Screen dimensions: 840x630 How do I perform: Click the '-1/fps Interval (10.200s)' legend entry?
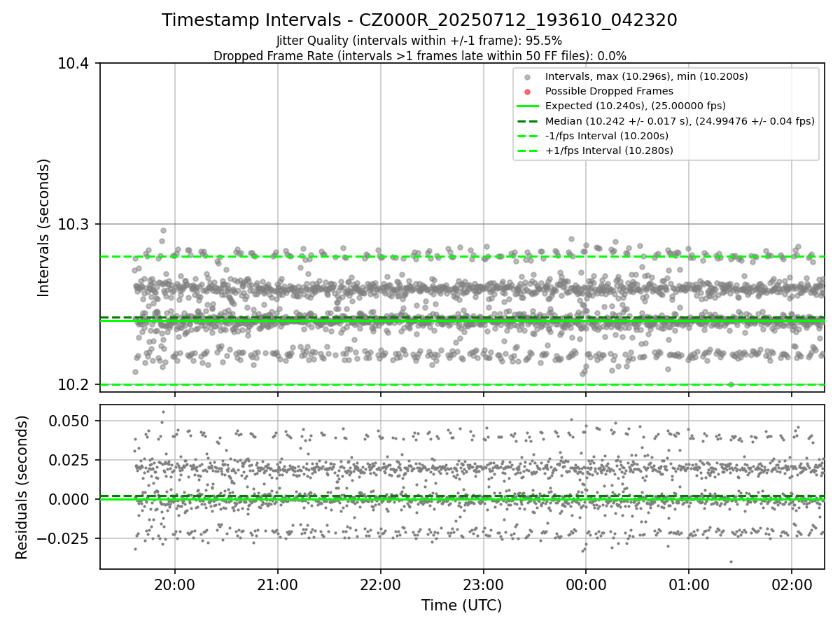tap(607, 136)
